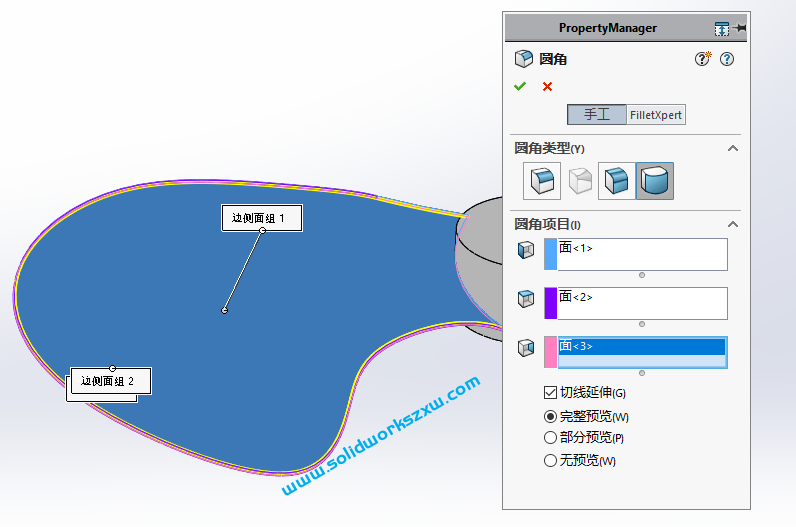This screenshot has width=796, height=527.
Task: Click the PropertyManager expand/collapse all icon
Action: pyautogui.click(x=721, y=29)
